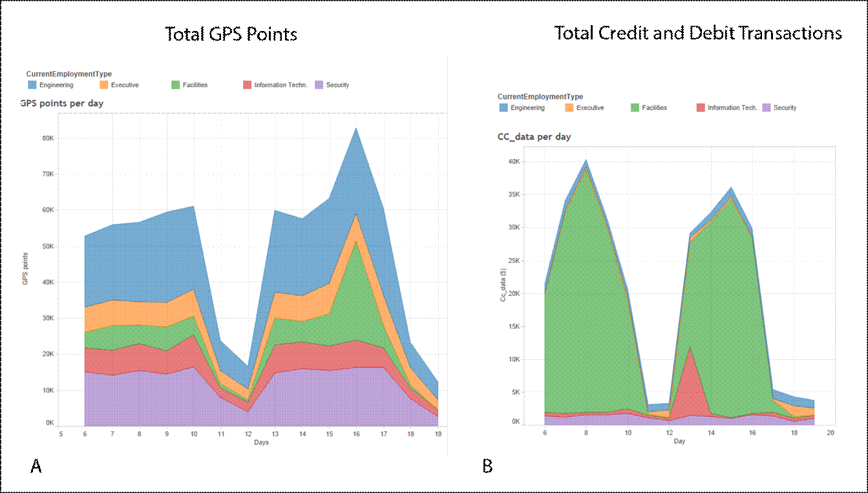Click x-axis day "19" in the GPS chart
Screen dimensions: 868x493
pos(438,434)
